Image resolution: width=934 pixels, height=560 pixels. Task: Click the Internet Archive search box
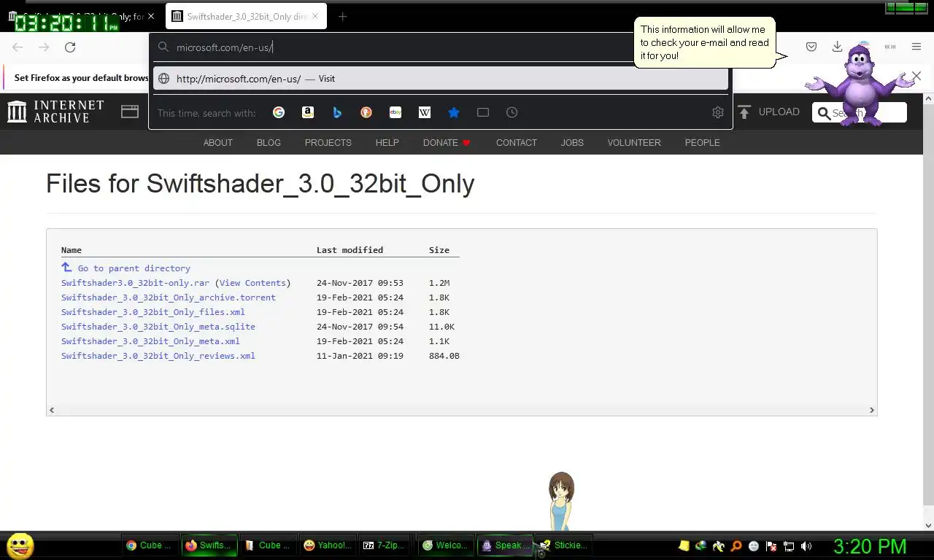(x=860, y=112)
